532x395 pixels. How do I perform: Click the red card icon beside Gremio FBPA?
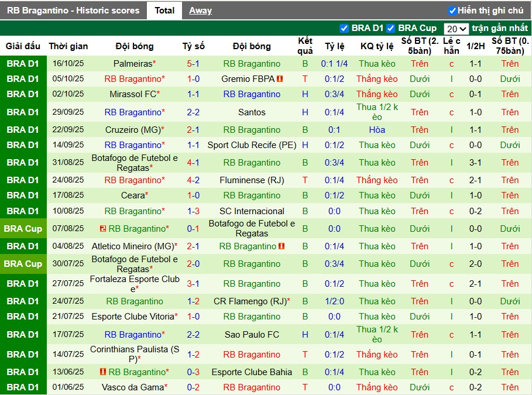coord(280,79)
